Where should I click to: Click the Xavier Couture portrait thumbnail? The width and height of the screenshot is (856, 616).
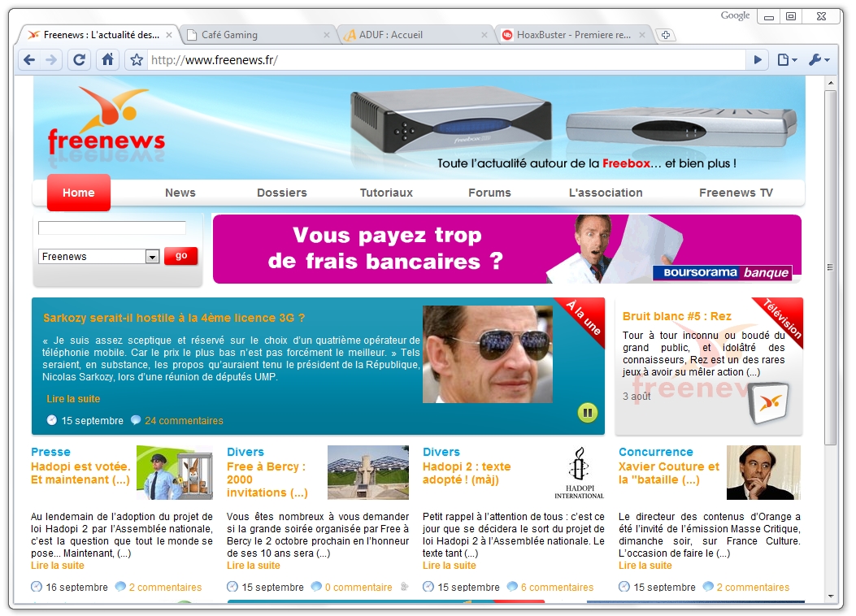click(764, 472)
